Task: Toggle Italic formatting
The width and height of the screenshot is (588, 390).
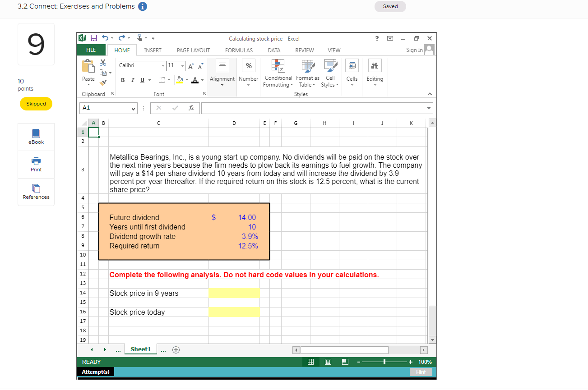Action: pyautogui.click(x=133, y=80)
